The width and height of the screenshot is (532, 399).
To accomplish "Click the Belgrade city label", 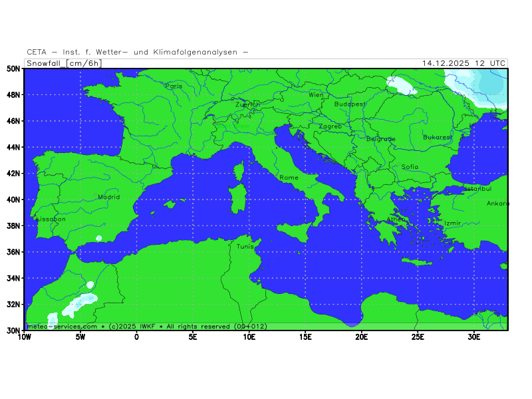I will pyautogui.click(x=380, y=139).
